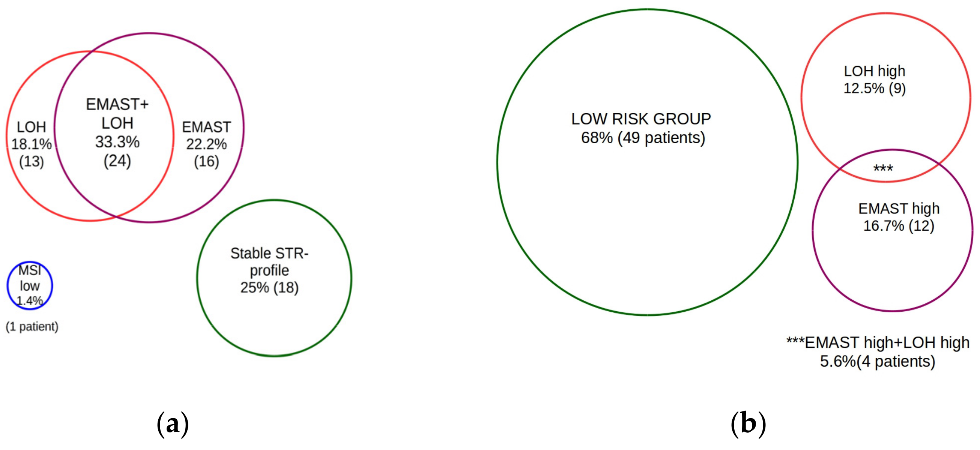Screen dimensions: 980x450
Task: Click the LOH high label
Action: [874, 71]
